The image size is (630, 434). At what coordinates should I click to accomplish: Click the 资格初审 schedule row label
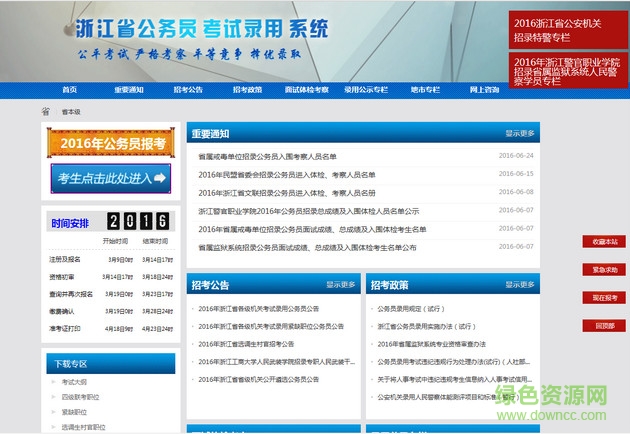61,277
